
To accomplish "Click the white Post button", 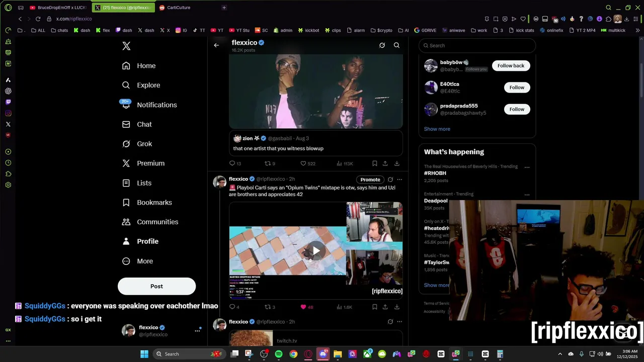I will point(156,286).
